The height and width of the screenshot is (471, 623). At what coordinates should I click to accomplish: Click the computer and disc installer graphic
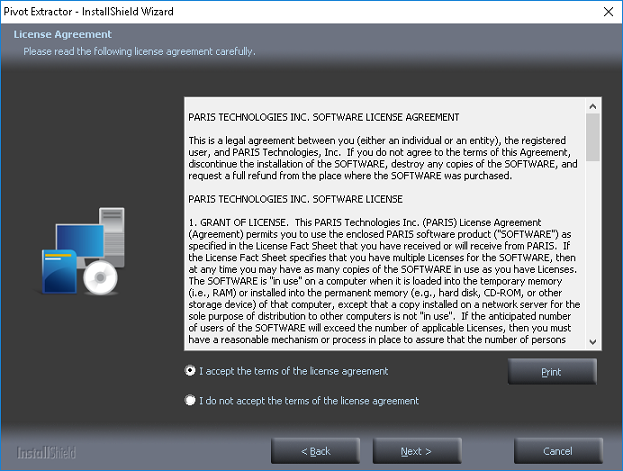click(83, 251)
